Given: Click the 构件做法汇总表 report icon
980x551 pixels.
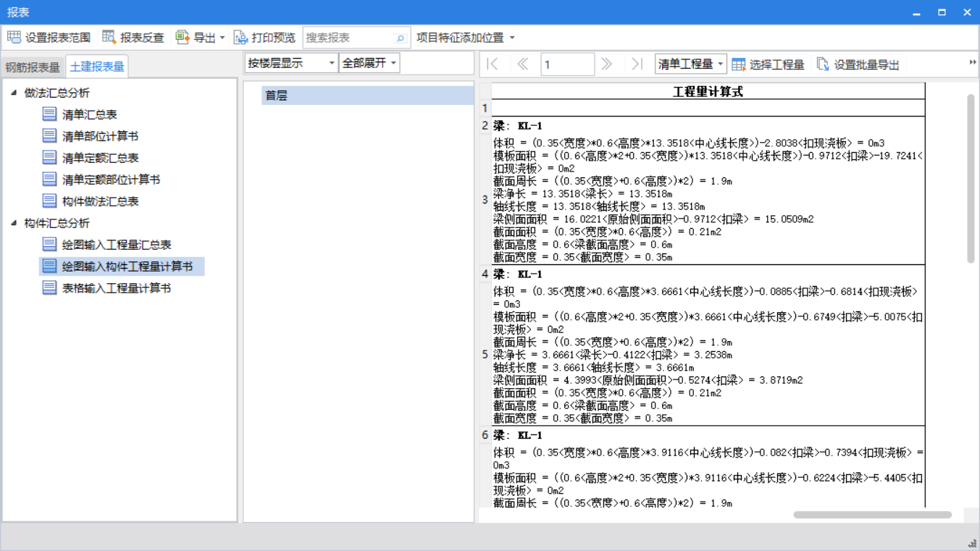Looking at the screenshot, I should (x=49, y=201).
